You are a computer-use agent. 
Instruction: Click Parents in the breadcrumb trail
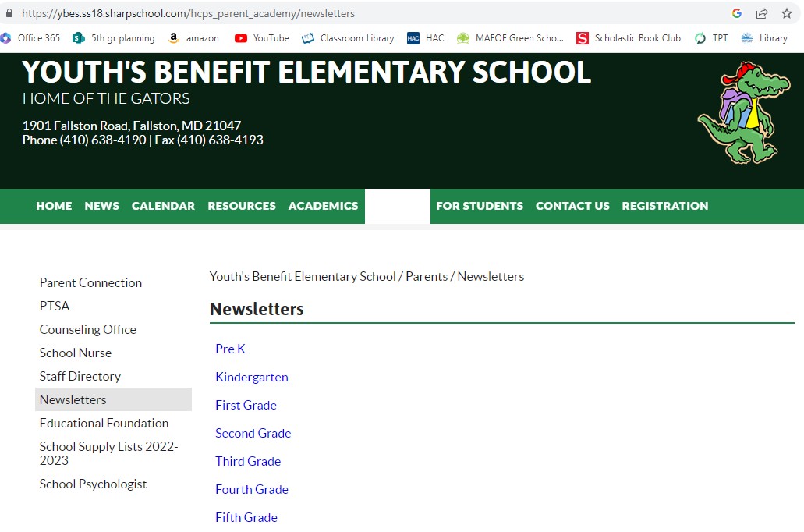427,276
